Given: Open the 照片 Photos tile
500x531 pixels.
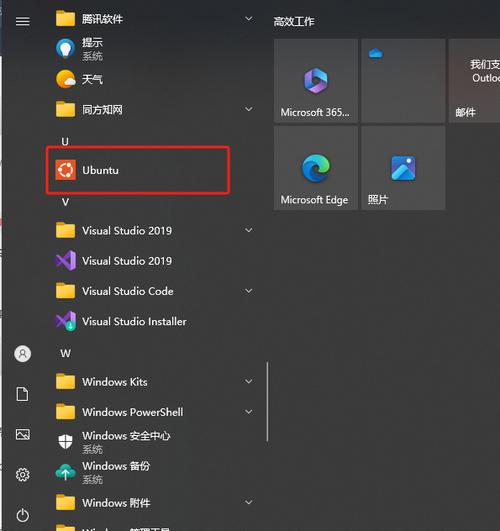Looking at the screenshot, I should tap(403, 168).
